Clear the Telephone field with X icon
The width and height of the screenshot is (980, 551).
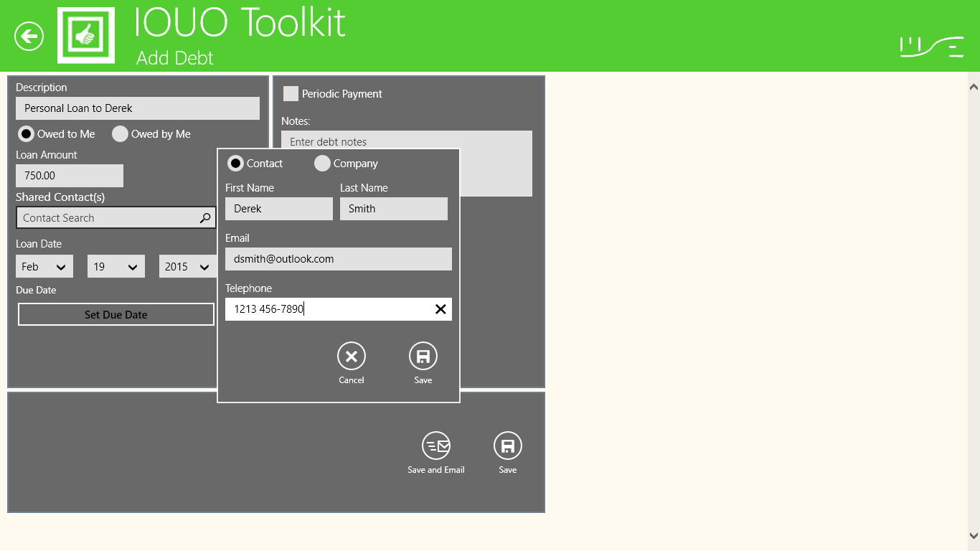click(440, 309)
